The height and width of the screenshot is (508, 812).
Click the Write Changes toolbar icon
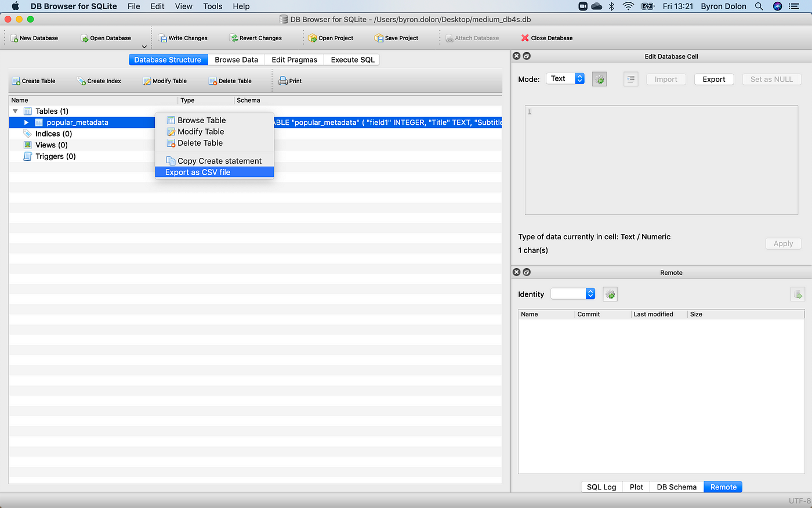coord(163,38)
